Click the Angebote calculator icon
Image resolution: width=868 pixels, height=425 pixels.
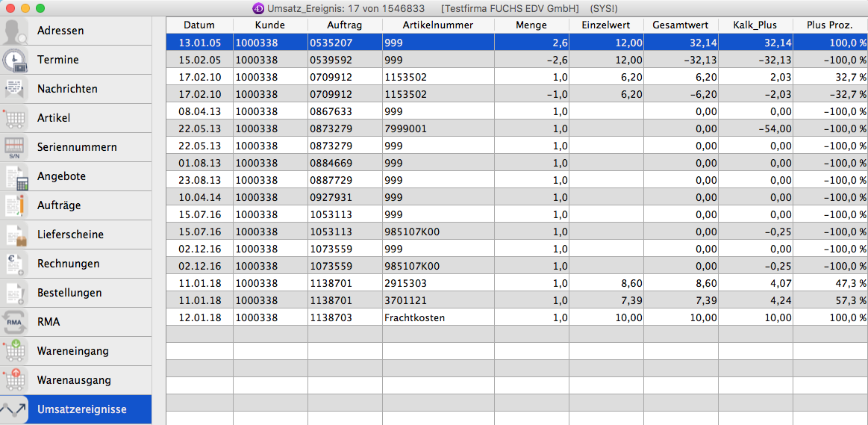[14, 177]
